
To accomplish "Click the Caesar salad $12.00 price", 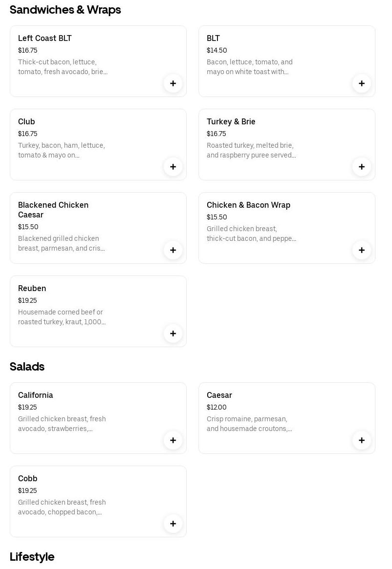I will click(x=216, y=408).
